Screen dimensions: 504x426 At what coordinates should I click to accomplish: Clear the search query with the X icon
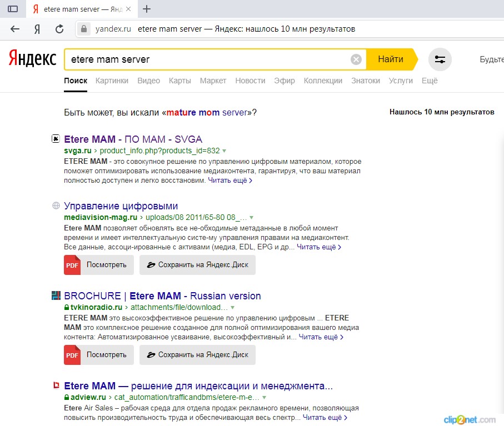[356, 59]
